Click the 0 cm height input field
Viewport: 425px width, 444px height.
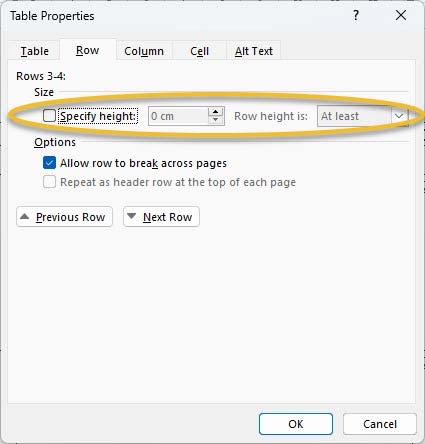click(x=178, y=116)
